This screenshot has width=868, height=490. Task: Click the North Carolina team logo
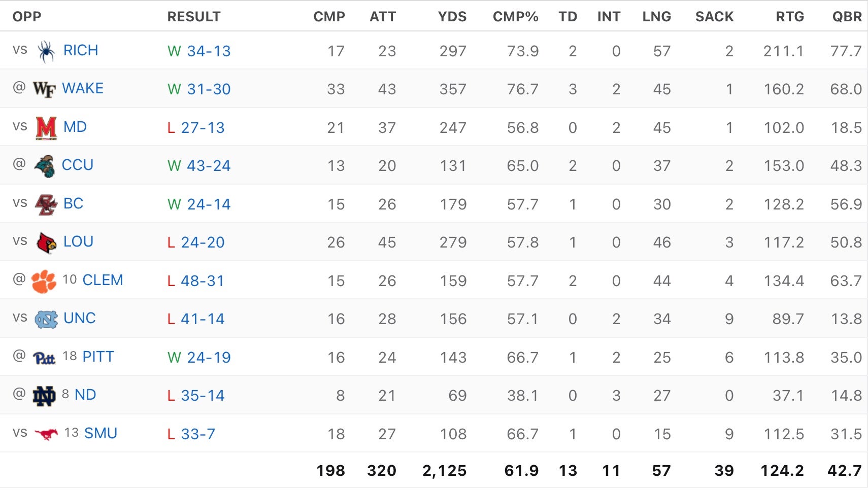tap(46, 319)
